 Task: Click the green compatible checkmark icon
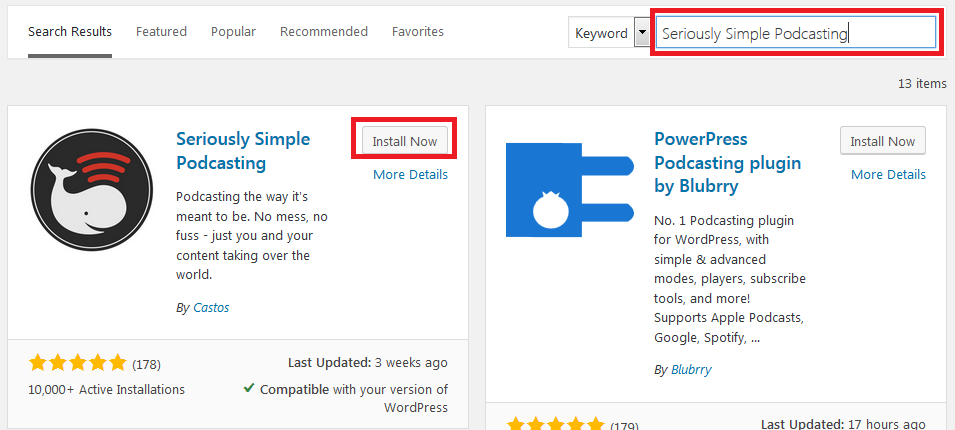click(x=248, y=388)
